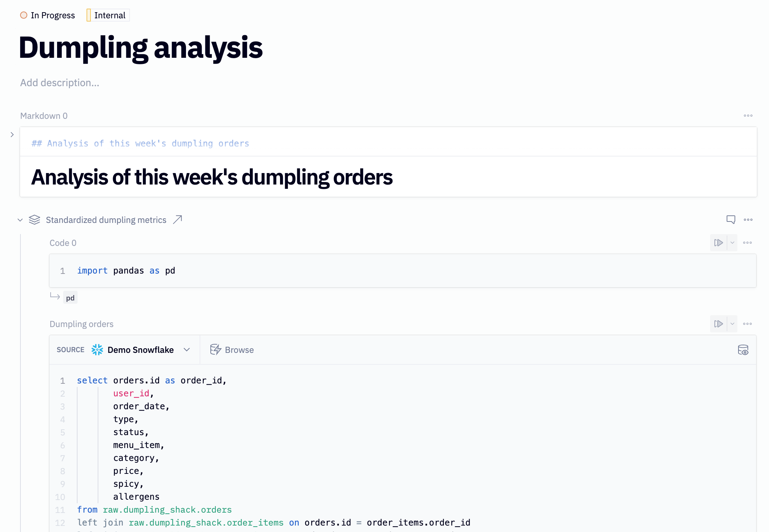Run the Code 0 cell
The image size is (769, 532).
pyautogui.click(x=718, y=243)
